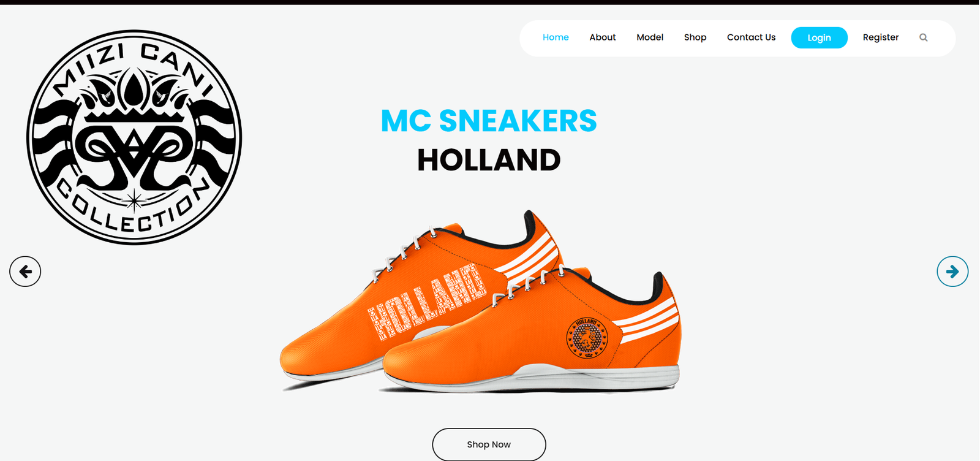
Task: Open the About page
Action: [603, 37]
